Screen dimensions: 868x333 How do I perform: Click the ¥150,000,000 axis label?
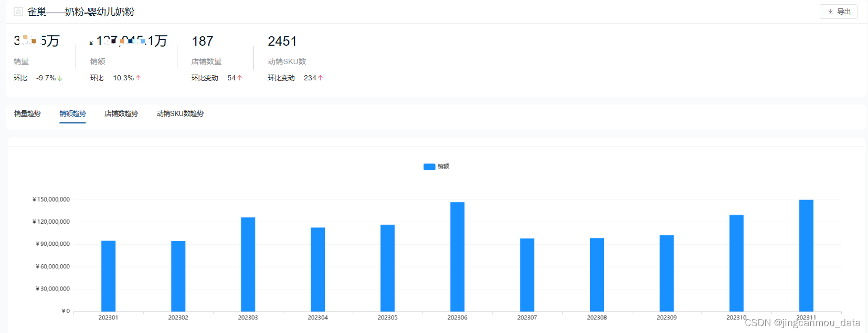click(x=51, y=200)
